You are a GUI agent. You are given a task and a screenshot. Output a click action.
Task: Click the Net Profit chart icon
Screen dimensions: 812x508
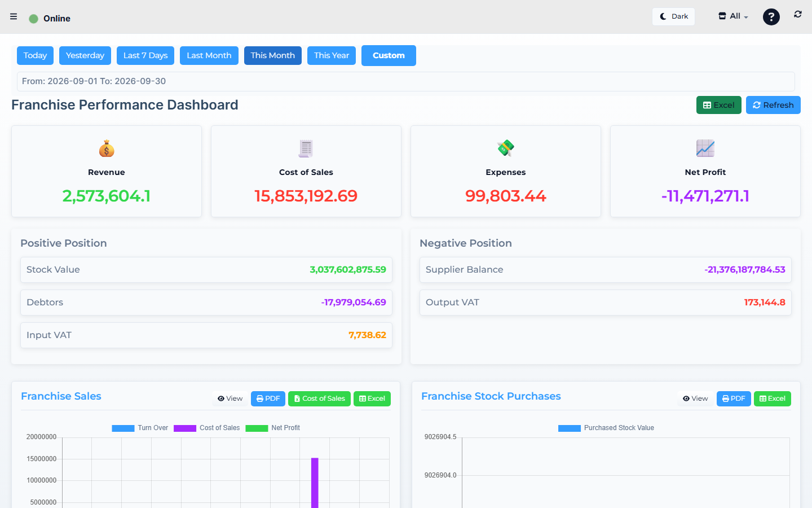pyautogui.click(x=705, y=148)
